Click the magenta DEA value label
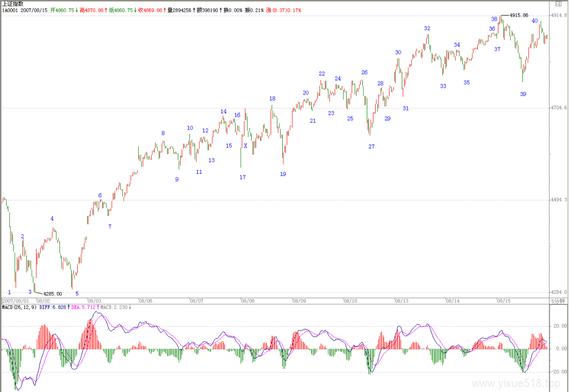The image size is (569, 392). pos(83,307)
